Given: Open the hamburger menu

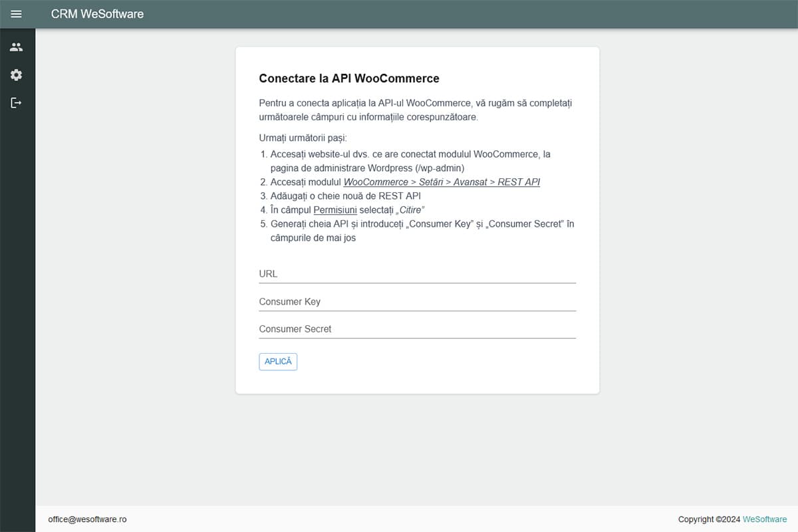Looking at the screenshot, I should pos(16,14).
